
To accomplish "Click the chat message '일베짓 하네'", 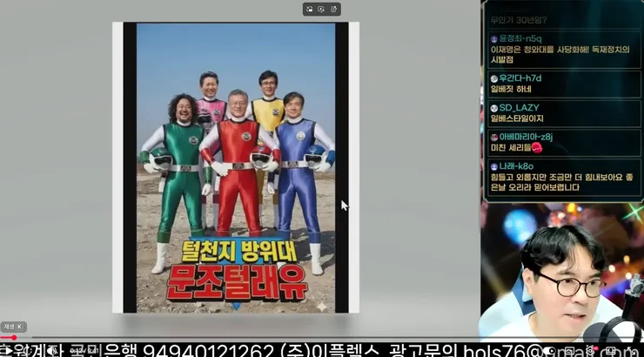I will tap(511, 89).
